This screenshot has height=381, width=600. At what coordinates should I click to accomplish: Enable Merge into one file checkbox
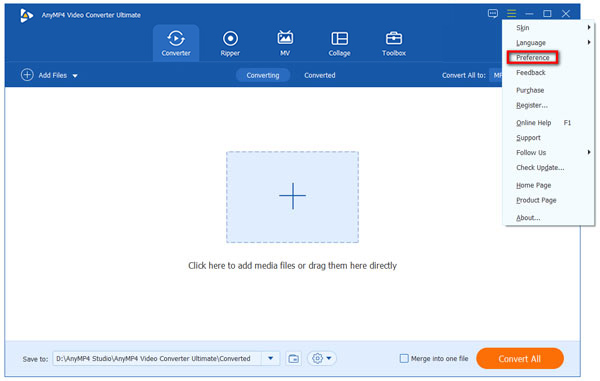coord(404,358)
